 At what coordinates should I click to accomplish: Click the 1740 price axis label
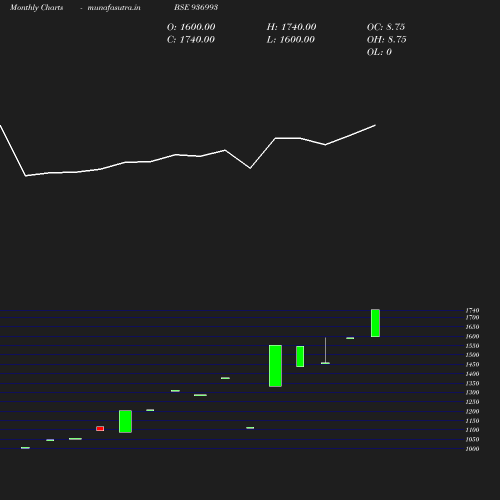(472, 310)
